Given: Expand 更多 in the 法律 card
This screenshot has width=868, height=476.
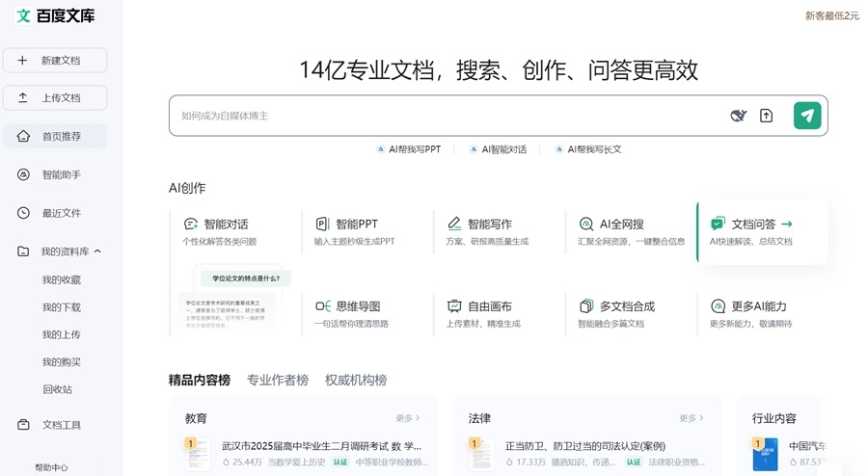Looking at the screenshot, I should (691, 418).
